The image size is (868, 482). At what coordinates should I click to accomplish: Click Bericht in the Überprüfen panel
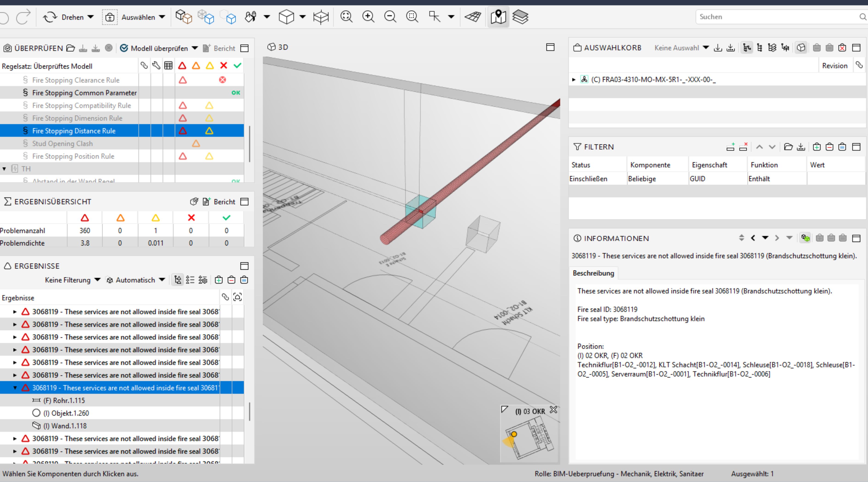219,48
